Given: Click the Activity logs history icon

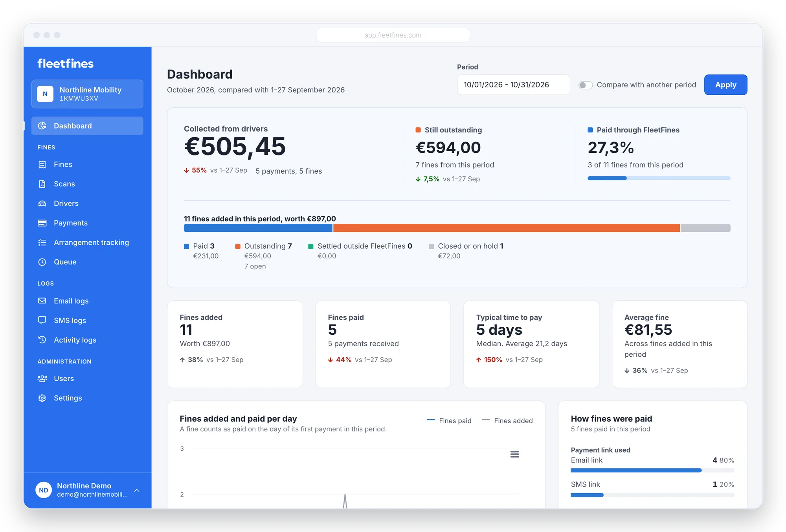Looking at the screenshot, I should coord(42,340).
